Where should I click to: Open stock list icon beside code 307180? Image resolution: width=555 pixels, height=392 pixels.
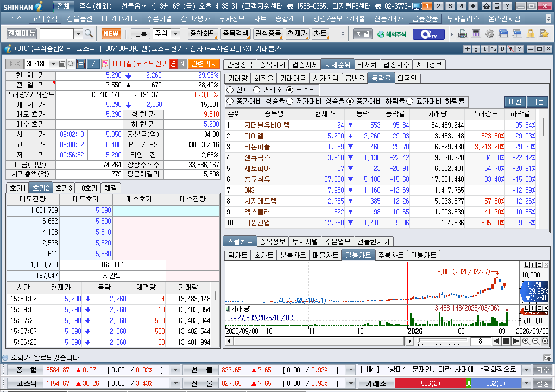pos(62,64)
